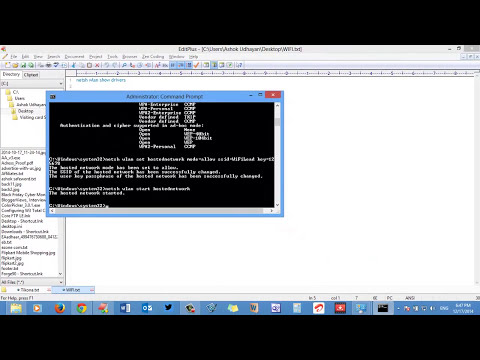The image size is (480, 360).
Task: Click the Open file toolbar icon
Action: (15, 65)
